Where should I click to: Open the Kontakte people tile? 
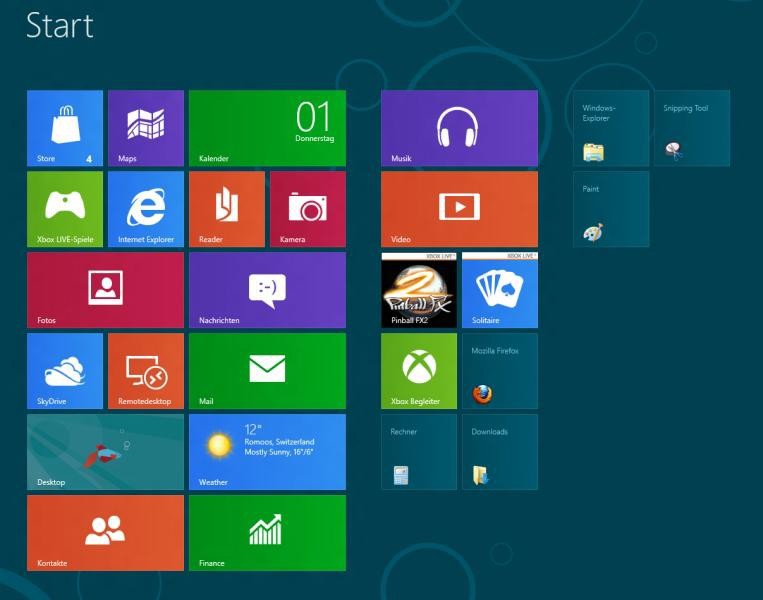[x=106, y=533]
